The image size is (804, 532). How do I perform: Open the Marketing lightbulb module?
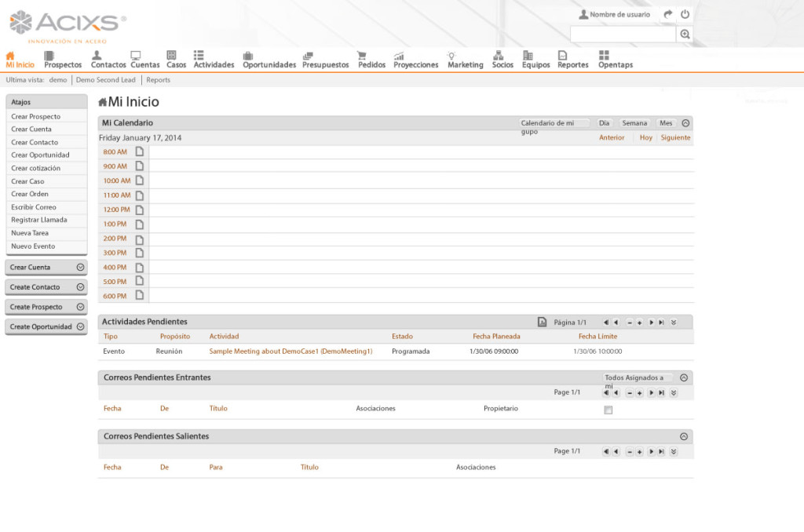coord(465,60)
